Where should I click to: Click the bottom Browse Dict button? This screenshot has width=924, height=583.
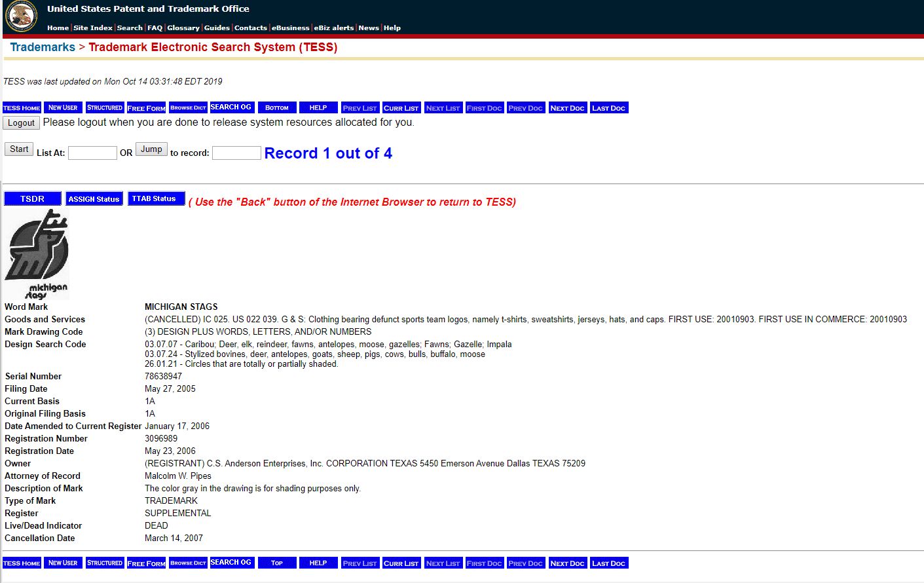pyautogui.click(x=189, y=563)
